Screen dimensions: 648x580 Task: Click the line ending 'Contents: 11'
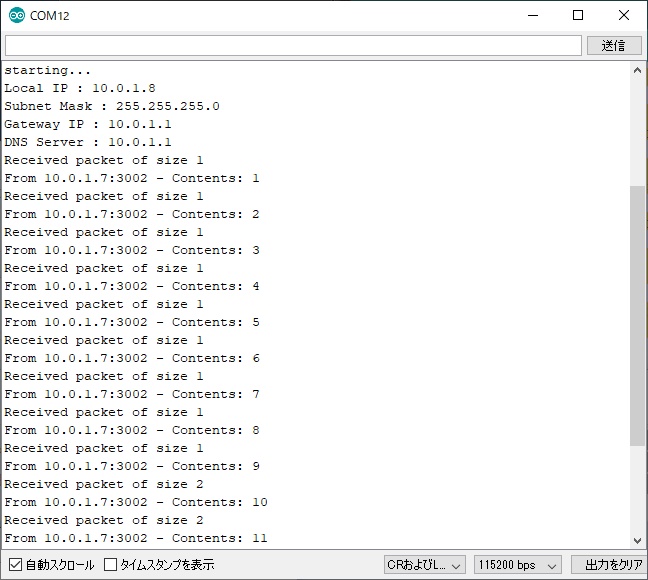[136, 538]
